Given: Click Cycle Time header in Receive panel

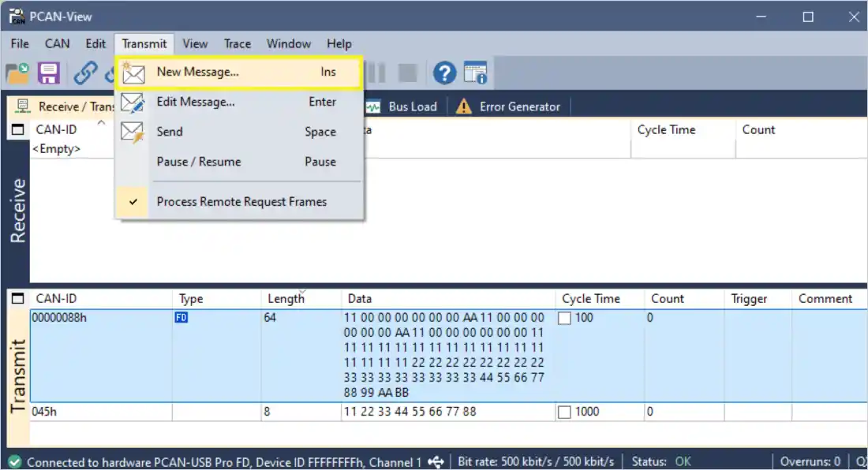Looking at the screenshot, I should click(x=683, y=130).
